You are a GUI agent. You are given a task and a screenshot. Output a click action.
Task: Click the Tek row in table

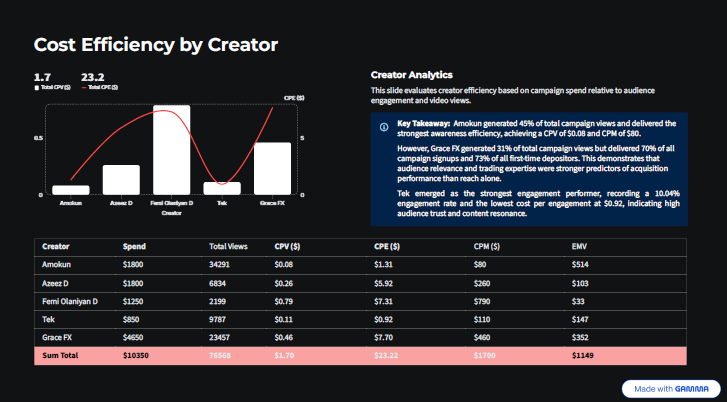360,319
